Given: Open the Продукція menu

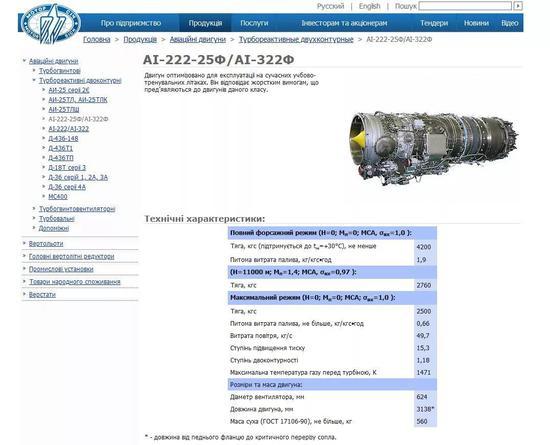Looking at the screenshot, I should (205, 23).
